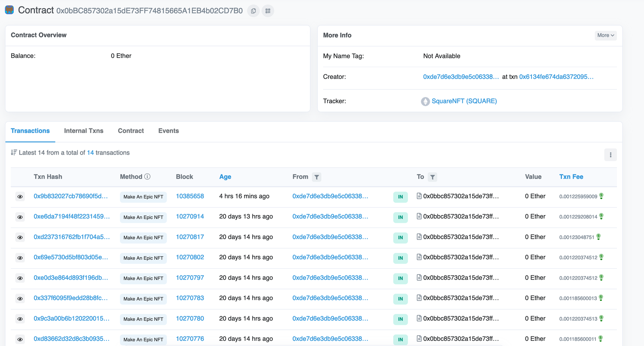Open SquareNFT (SQUARE) tracker link
The height and width of the screenshot is (346, 644).
[464, 101]
